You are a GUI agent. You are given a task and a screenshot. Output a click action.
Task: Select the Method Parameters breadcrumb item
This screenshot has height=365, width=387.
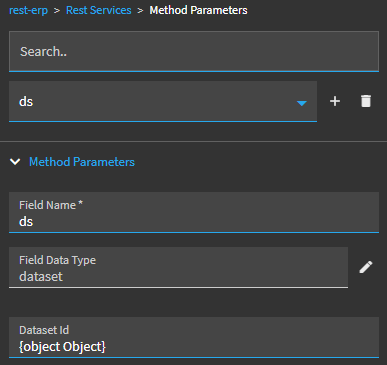point(198,10)
